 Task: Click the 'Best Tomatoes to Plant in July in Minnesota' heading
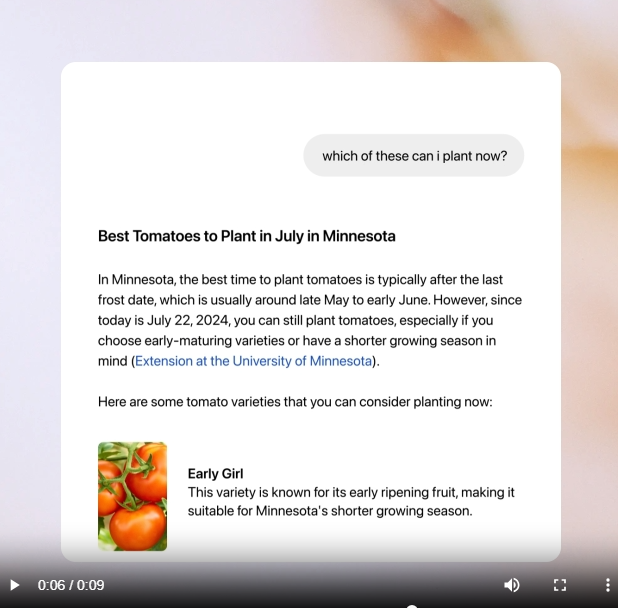coord(247,236)
